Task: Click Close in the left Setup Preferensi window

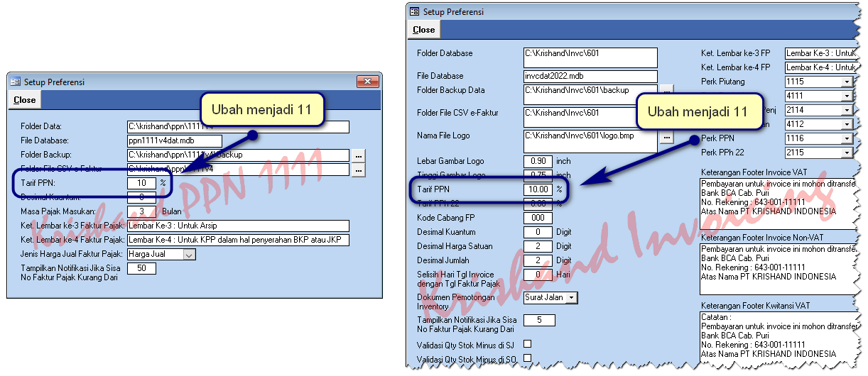Action: coord(25,100)
